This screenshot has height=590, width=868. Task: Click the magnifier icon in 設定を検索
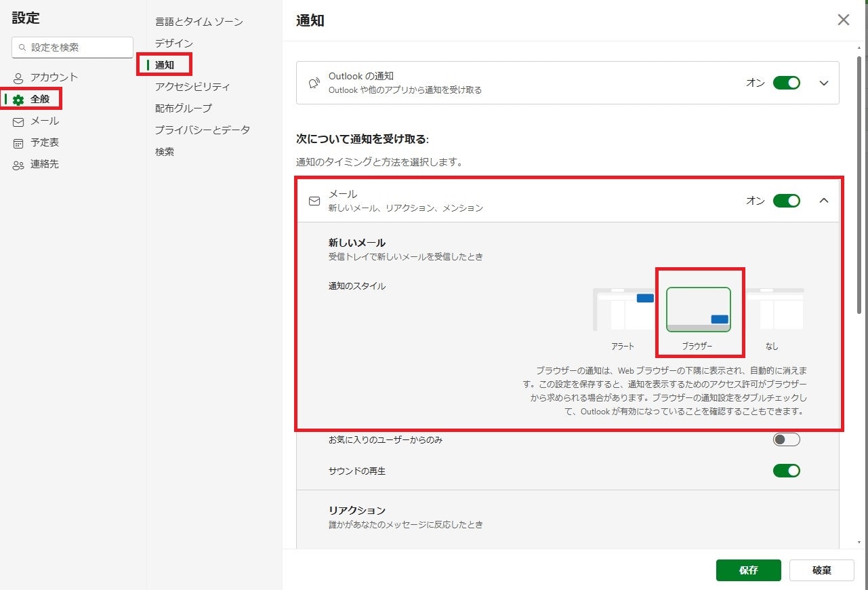point(21,47)
